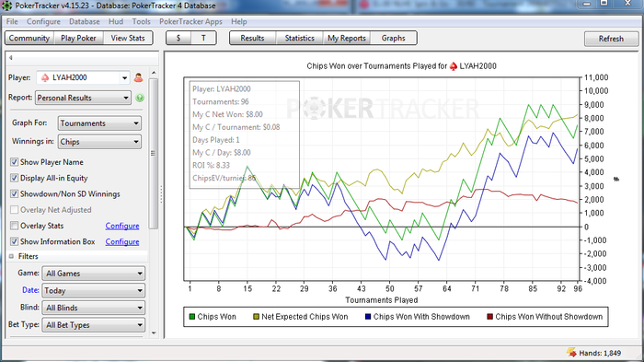Viewport: 644px width, 362px height.
Task: Click yellow Net Expected Chips Won swatch
Action: 257,317
